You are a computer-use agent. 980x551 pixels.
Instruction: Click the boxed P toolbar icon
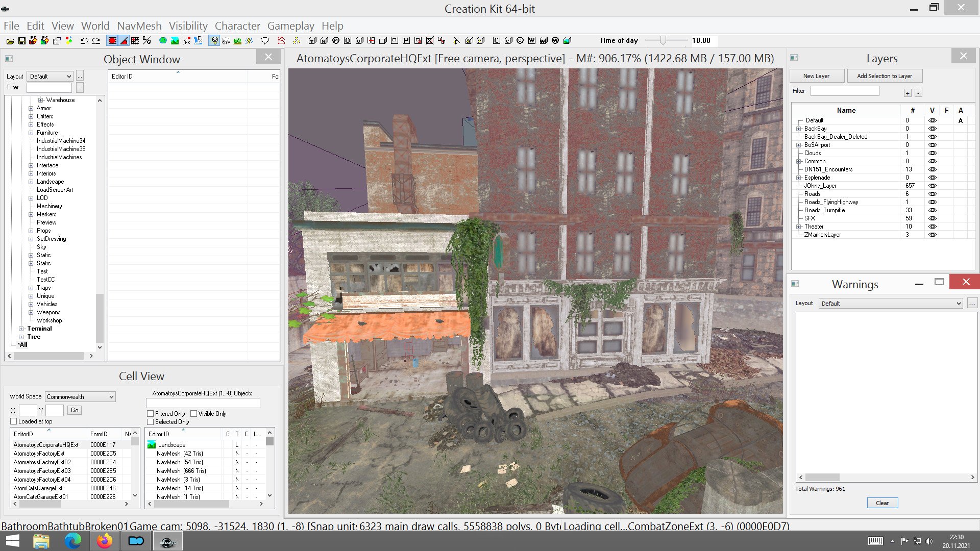coord(406,40)
